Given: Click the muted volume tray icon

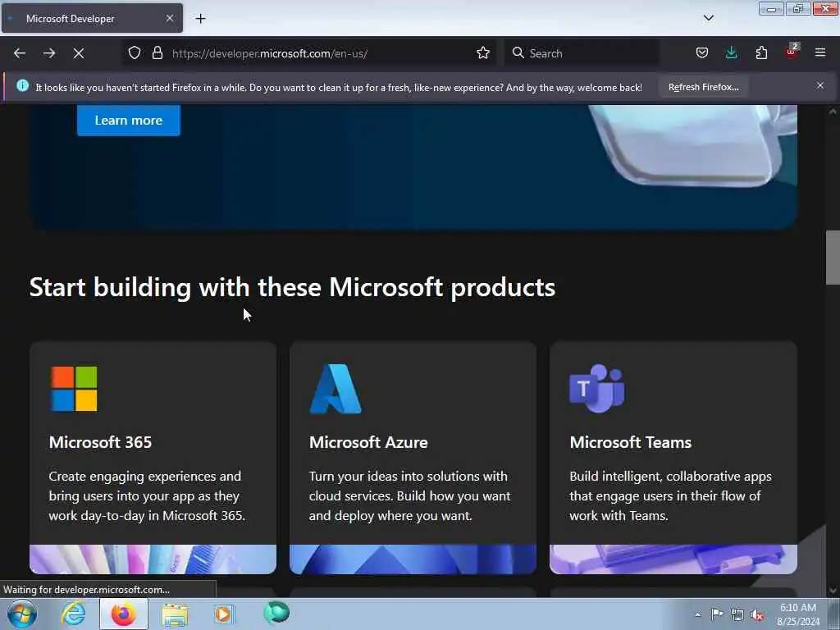Looking at the screenshot, I should pos(757,615).
